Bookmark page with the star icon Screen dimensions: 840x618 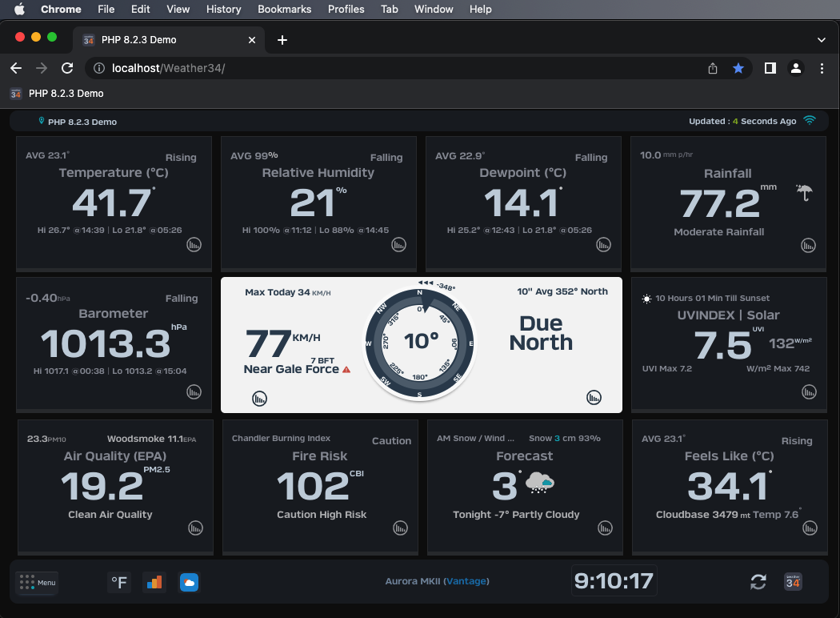pyautogui.click(x=738, y=68)
